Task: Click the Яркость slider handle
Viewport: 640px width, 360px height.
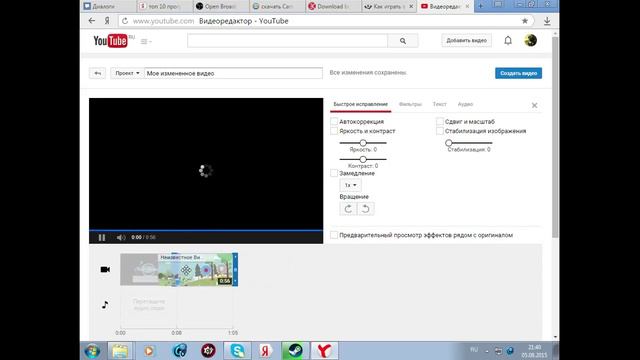Action: click(363, 143)
